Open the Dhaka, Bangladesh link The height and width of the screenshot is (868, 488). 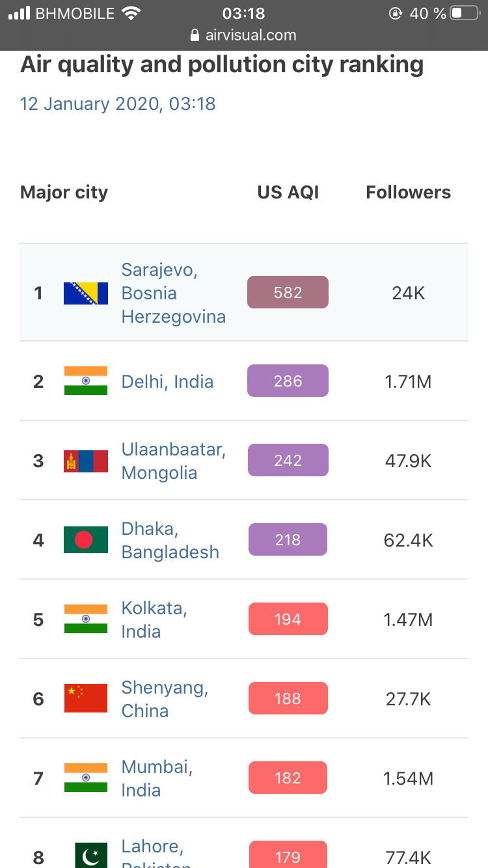[170, 540]
